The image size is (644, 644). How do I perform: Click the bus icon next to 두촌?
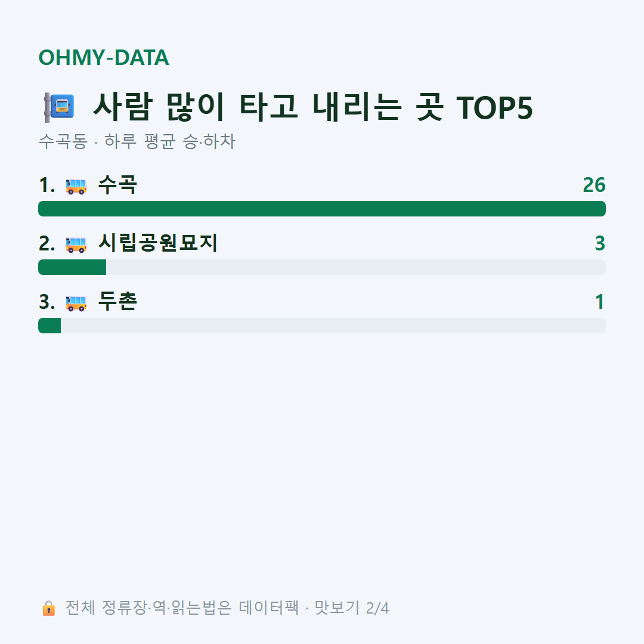[76, 302]
